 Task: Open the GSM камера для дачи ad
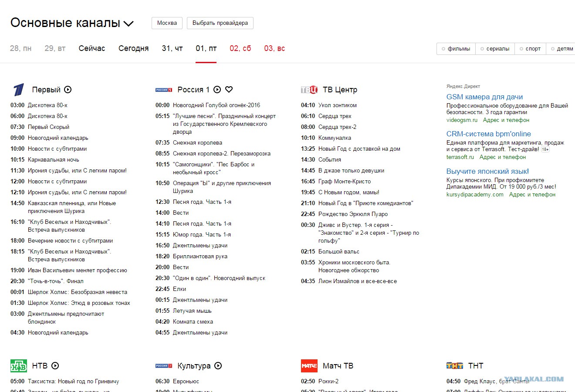[484, 97]
